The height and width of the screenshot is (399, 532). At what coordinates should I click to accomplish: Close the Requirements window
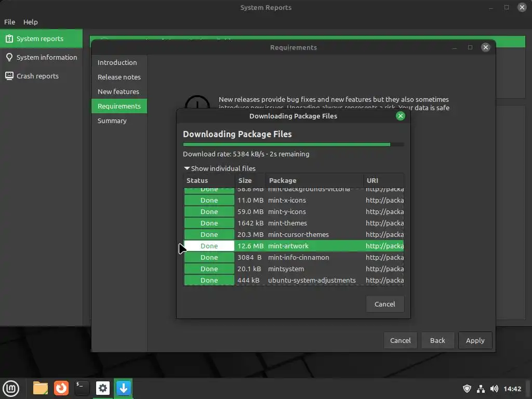(486, 47)
